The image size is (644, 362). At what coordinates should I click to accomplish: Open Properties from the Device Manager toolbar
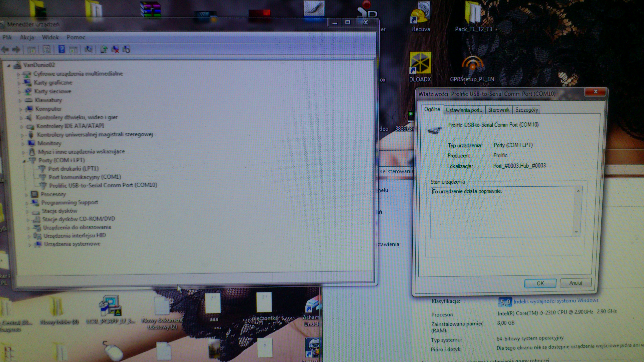point(47,49)
